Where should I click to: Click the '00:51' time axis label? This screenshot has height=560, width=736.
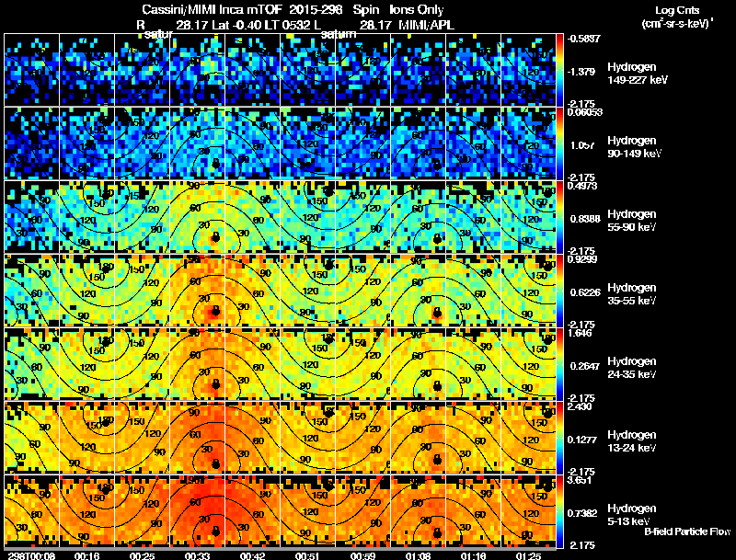pyautogui.click(x=308, y=555)
